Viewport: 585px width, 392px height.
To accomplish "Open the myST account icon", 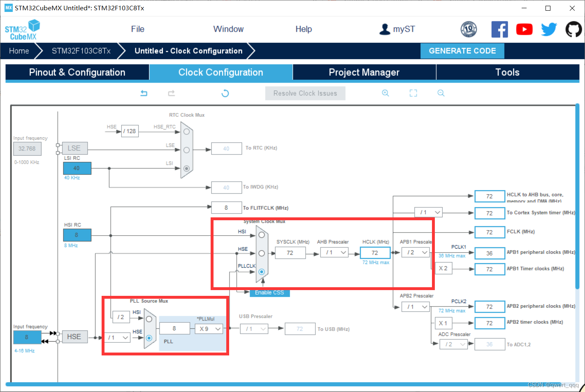I will pyautogui.click(x=385, y=29).
